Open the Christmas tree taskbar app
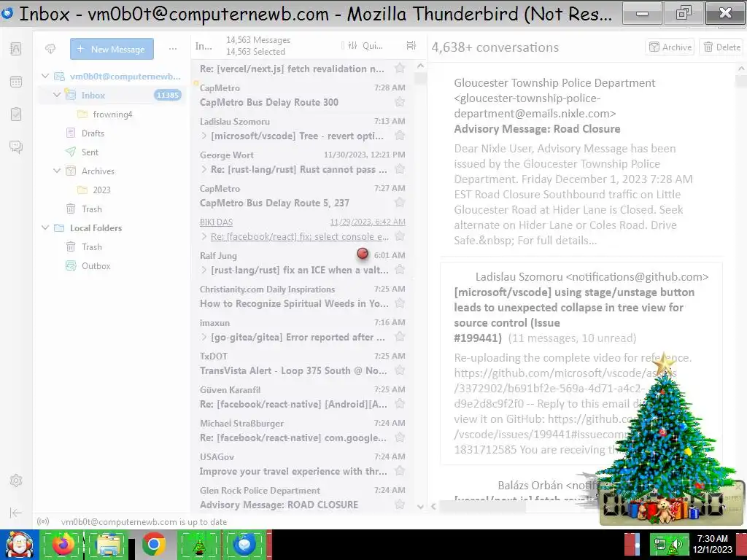 pos(199,544)
